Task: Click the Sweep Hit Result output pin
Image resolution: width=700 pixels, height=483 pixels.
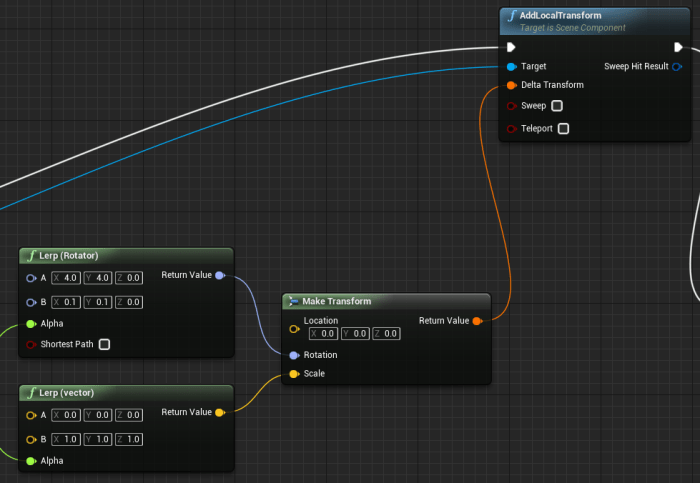Action: pos(677,66)
